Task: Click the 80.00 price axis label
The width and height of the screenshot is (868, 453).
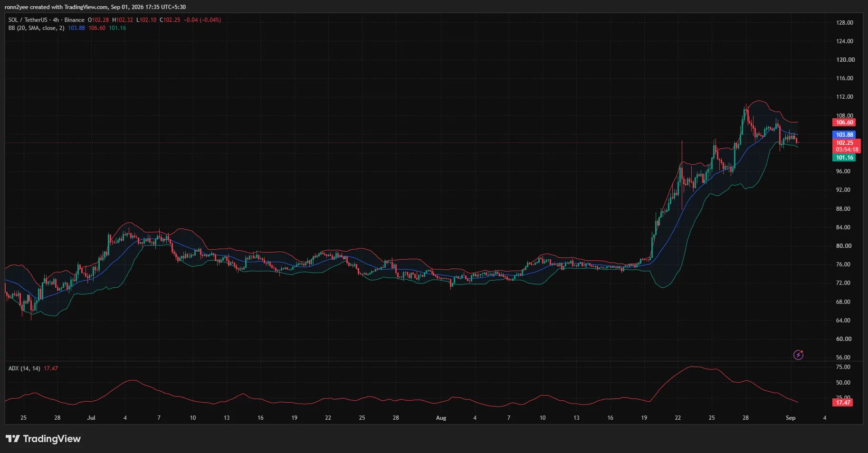Action: [x=843, y=246]
